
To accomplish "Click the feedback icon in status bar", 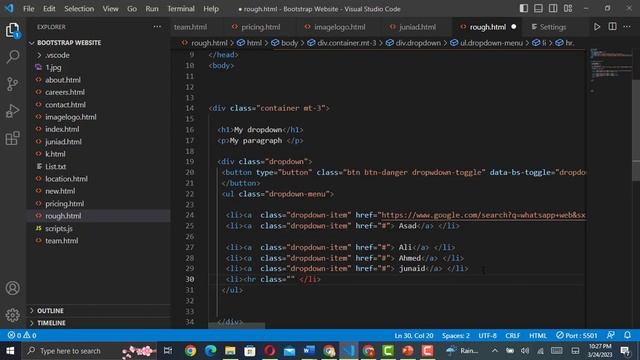I will [x=611, y=335].
